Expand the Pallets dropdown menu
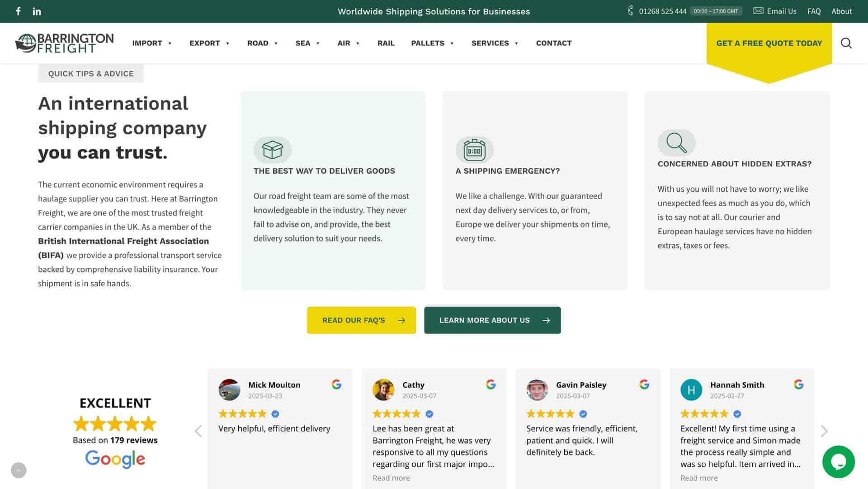The image size is (868, 489). coord(432,43)
